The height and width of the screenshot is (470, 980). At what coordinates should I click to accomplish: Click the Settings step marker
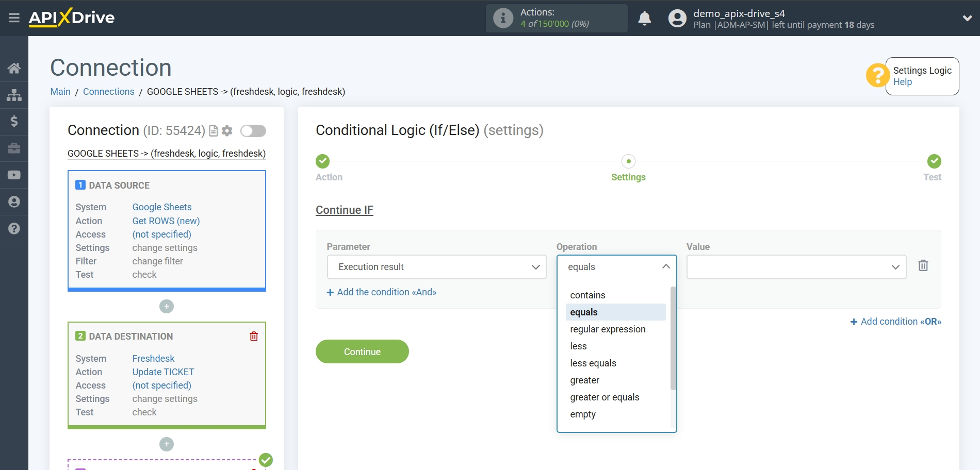point(628,161)
